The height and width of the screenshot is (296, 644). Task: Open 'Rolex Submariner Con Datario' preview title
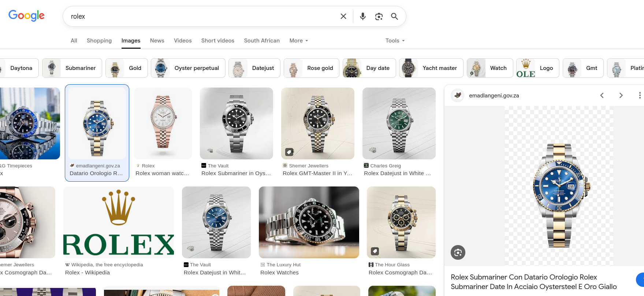[534, 282]
